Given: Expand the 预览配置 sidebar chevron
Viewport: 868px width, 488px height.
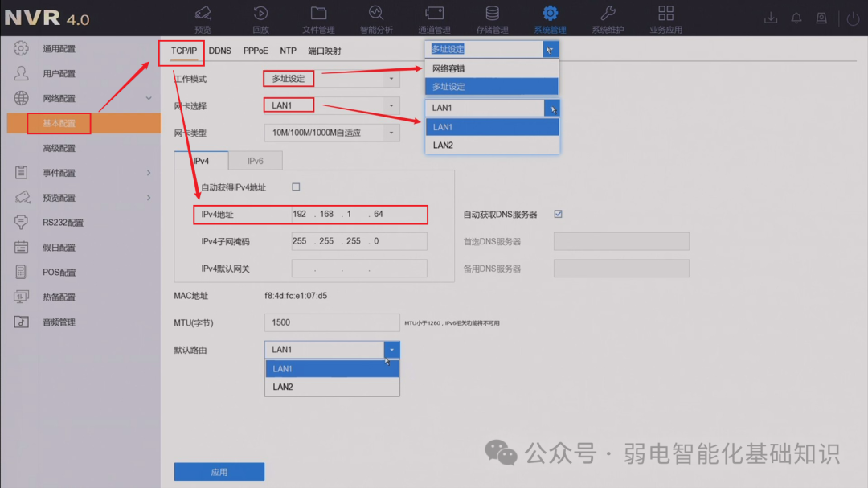Looking at the screenshot, I should [x=149, y=198].
